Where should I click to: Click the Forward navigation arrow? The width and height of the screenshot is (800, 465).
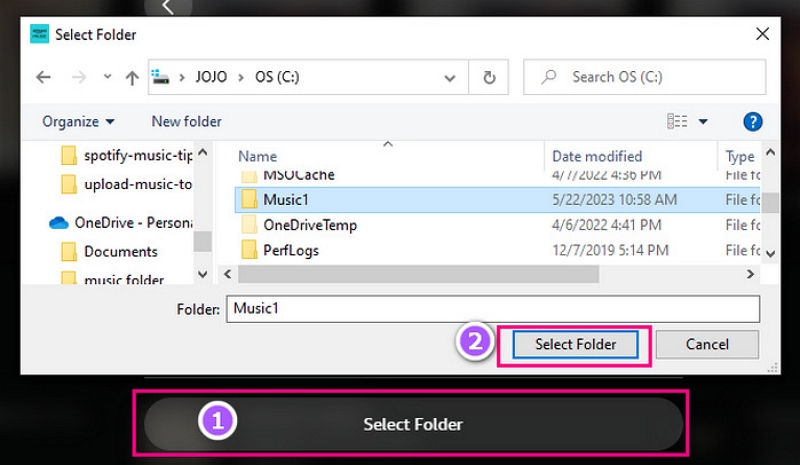pyautogui.click(x=79, y=77)
